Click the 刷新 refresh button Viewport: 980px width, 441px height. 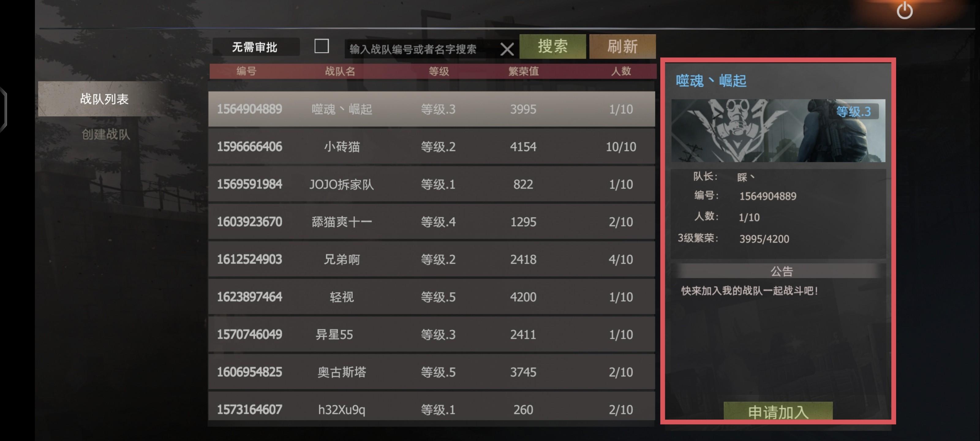tap(622, 47)
